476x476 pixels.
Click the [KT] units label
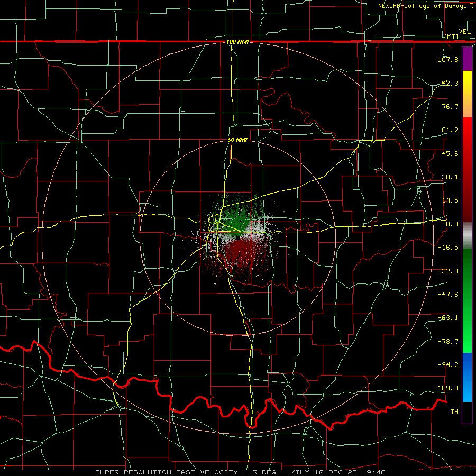(452, 36)
